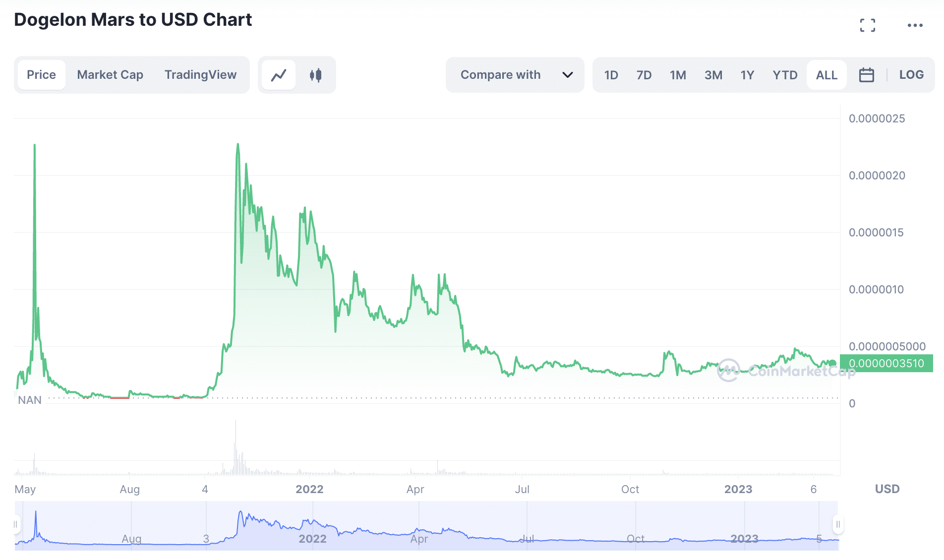Expand the Compare with dropdown
This screenshot has width=944, height=560.
pyautogui.click(x=515, y=75)
